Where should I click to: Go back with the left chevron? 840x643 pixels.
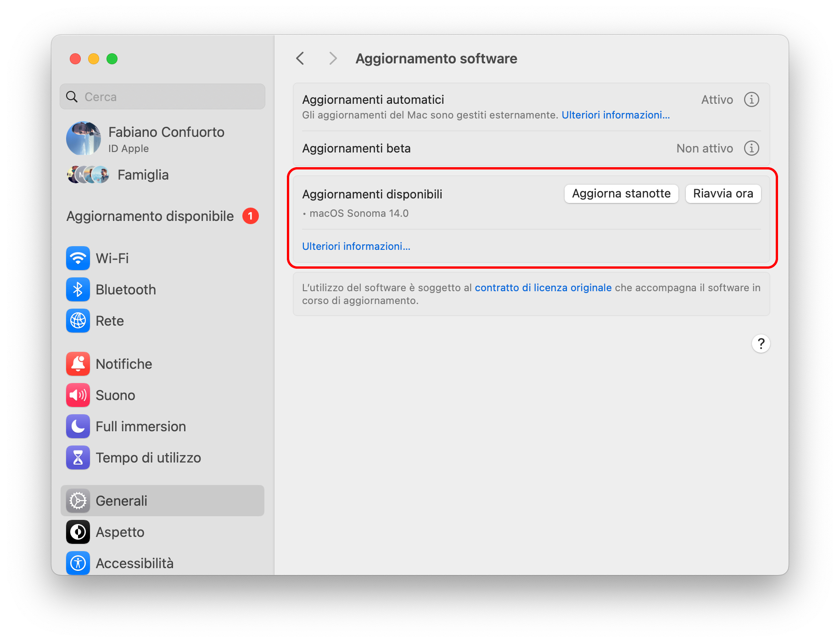coord(300,58)
